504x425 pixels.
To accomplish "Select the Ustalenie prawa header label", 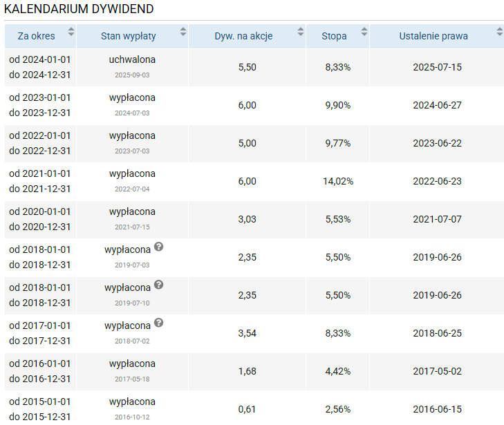I will (x=433, y=36).
